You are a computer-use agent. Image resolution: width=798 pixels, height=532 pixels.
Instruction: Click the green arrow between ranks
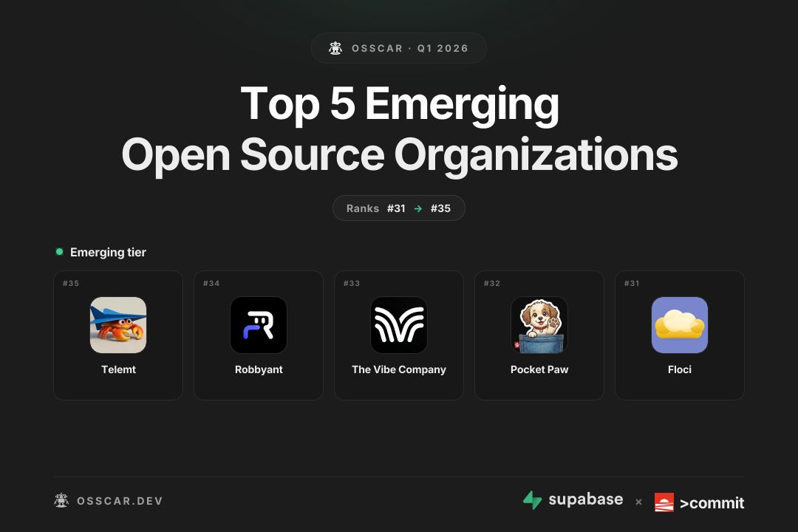pyautogui.click(x=417, y=208)
